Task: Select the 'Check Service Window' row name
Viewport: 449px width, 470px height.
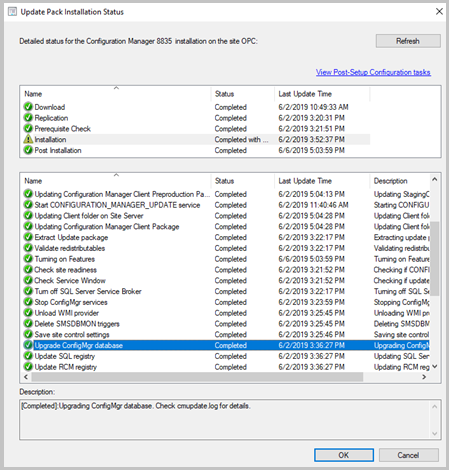Action: click(70, 280)
